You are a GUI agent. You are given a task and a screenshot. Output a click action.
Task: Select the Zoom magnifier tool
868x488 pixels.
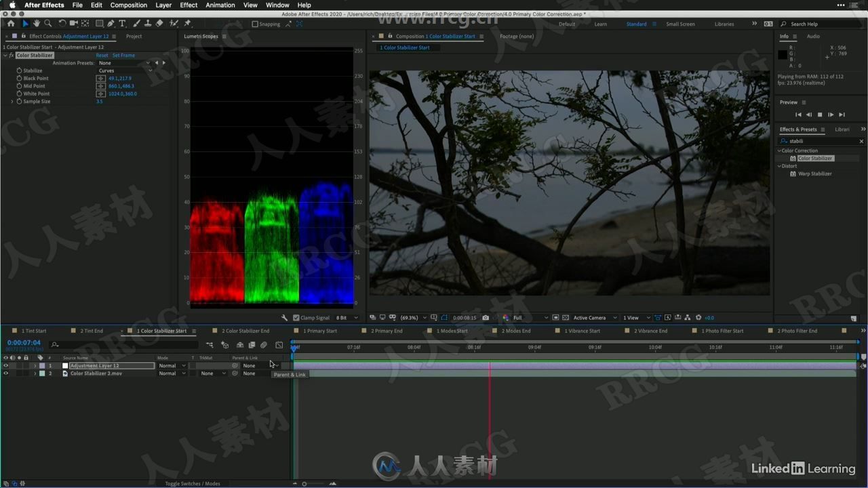click(x=47, y=24)
